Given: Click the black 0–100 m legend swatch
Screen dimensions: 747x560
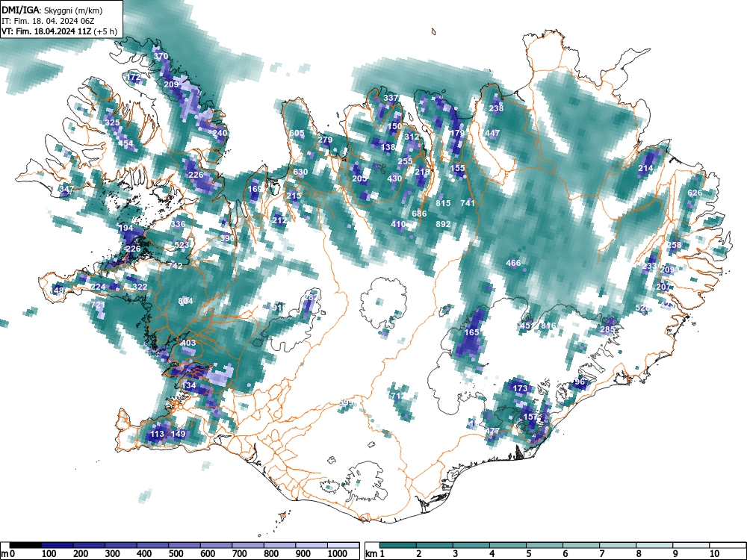Looking at the screenshot, I should [25, 545].
